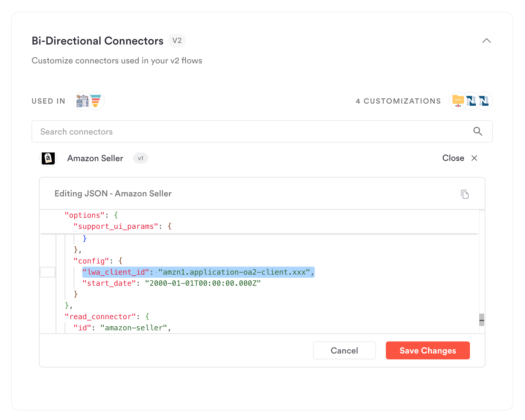
Task: Close the Amazon Seller connector editor
Action: pyautogui.click(x=460, y=158)
